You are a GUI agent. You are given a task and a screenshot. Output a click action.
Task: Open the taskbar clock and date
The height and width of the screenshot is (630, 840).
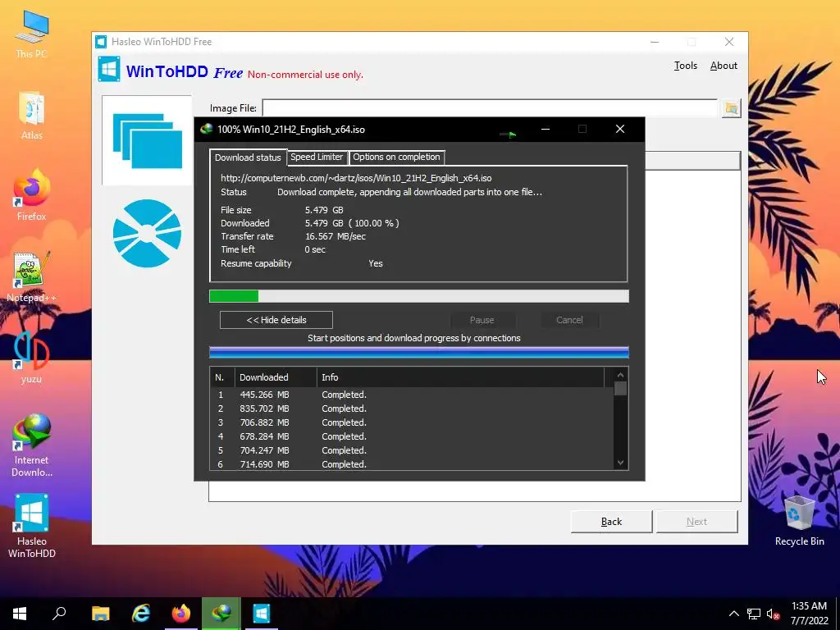click(809, 614)
